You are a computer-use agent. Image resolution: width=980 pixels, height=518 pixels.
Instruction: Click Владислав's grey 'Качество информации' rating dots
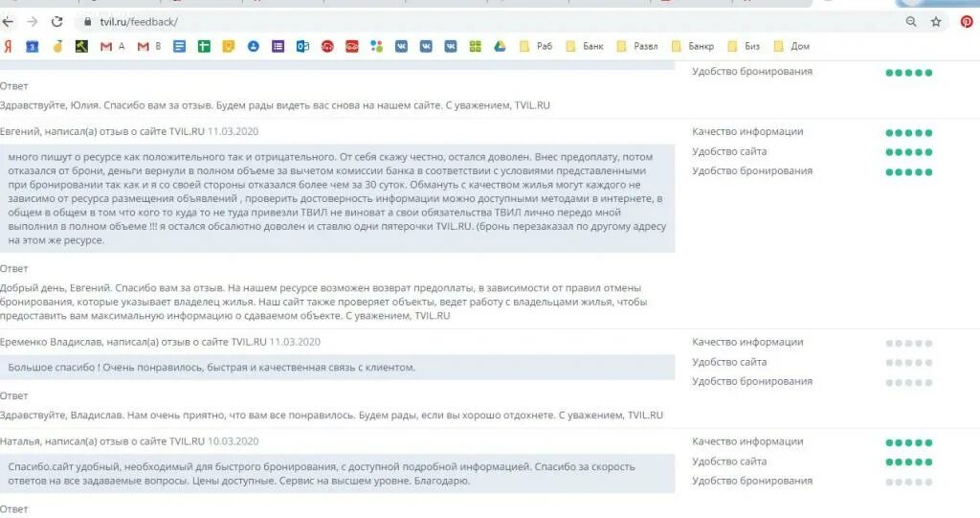pyautogui.click(x=909, y=343)
